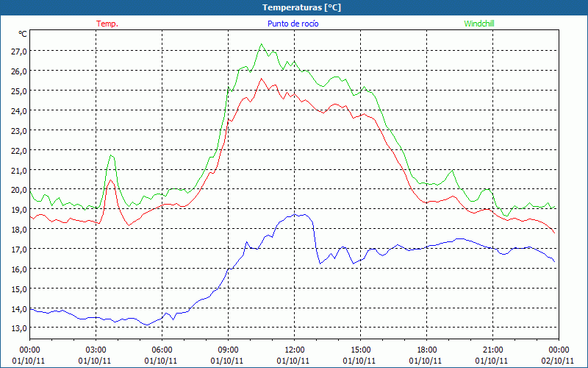Click the 27,0 y-axis value
Viewport: 588px width, 368px height.
(19, 52)
